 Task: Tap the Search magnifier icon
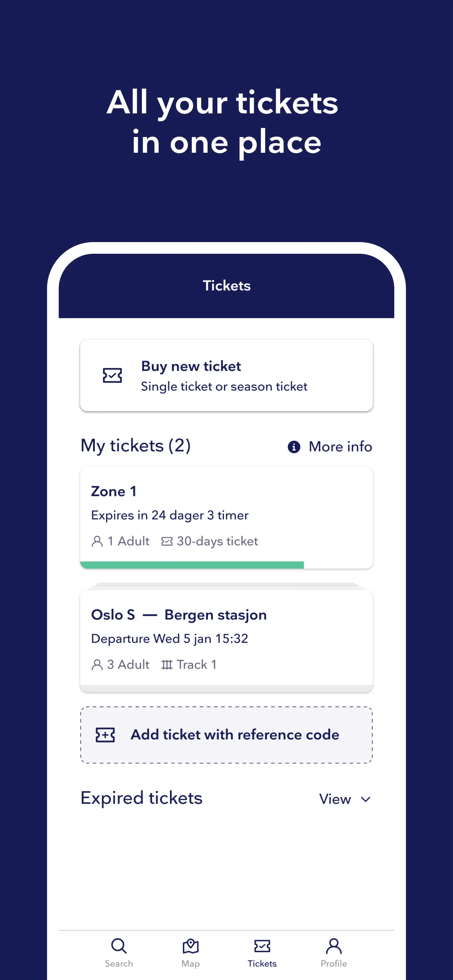(119, 946)
